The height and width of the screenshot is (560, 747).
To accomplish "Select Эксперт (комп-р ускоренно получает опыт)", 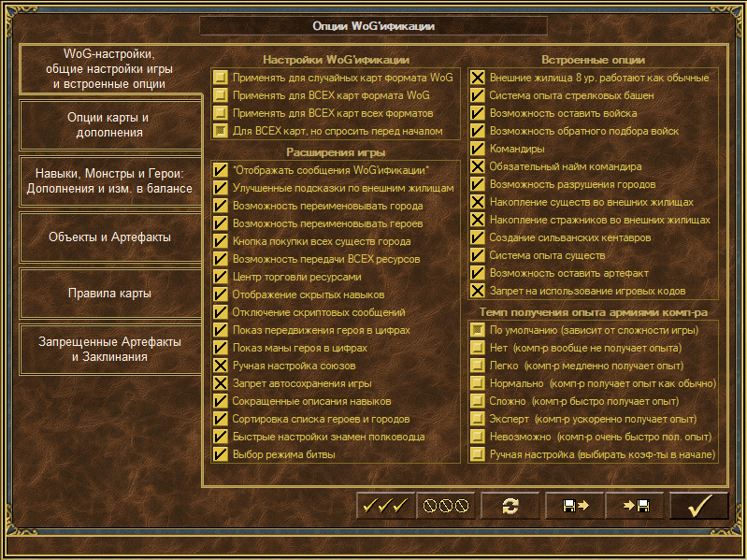I will pos(478,419).
